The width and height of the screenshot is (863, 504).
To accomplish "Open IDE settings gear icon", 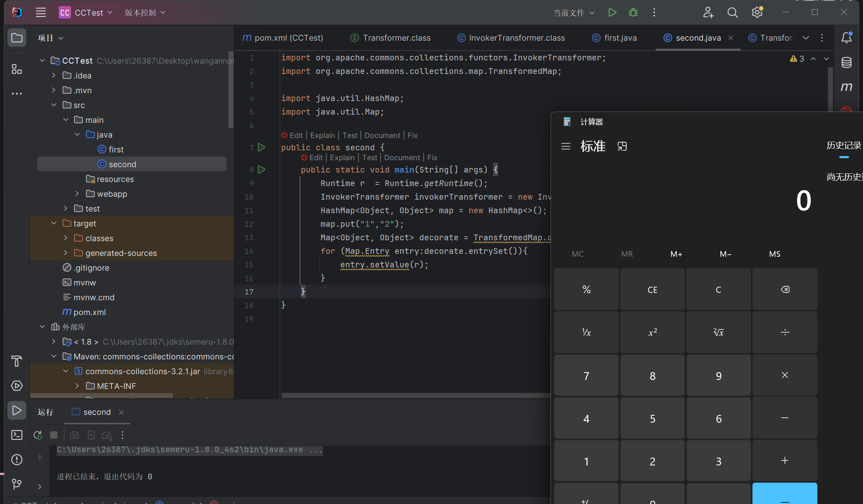I will point(757,13).
